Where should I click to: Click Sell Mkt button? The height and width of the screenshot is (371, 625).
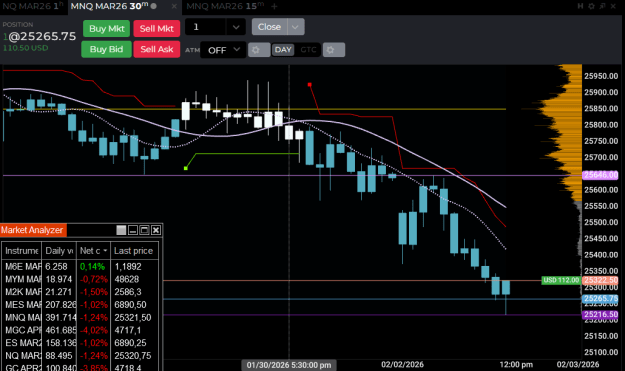(x=157, y=28)
